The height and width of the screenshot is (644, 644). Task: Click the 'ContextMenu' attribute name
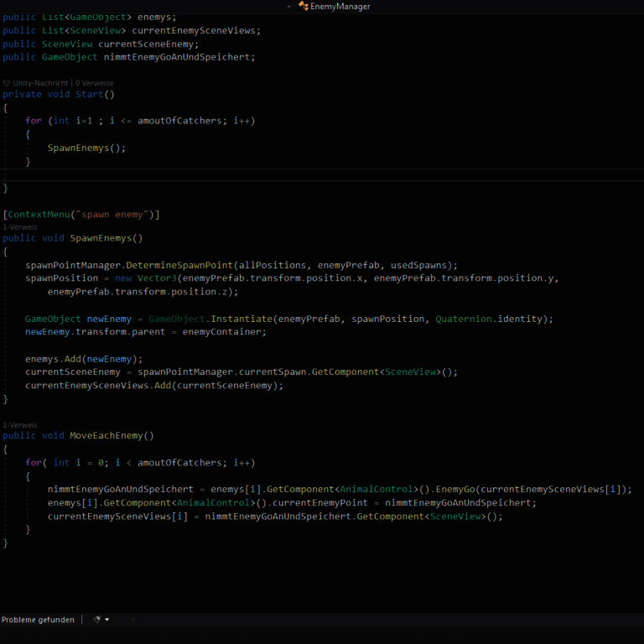click(39, 215)
